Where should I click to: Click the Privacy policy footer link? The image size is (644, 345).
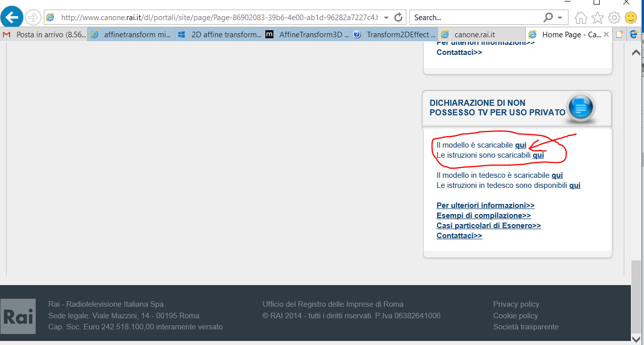[x=516, y=304]
